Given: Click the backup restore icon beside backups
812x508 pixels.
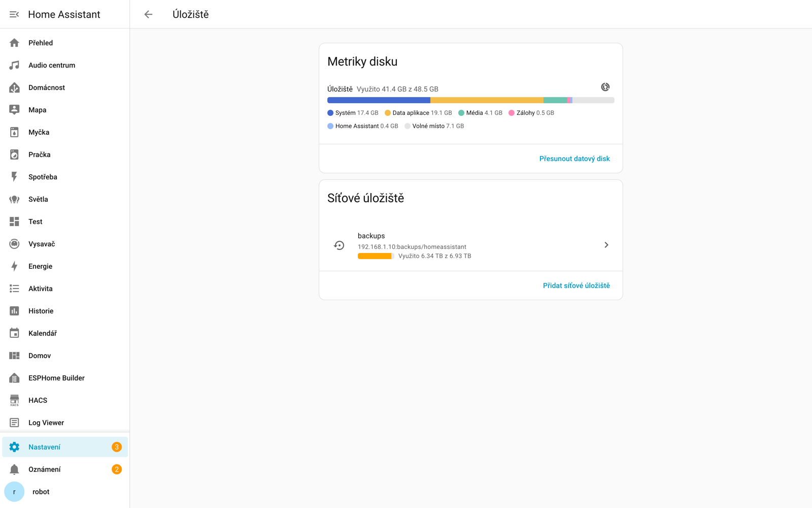Looking at the screenshot, I should pos(339,245).
